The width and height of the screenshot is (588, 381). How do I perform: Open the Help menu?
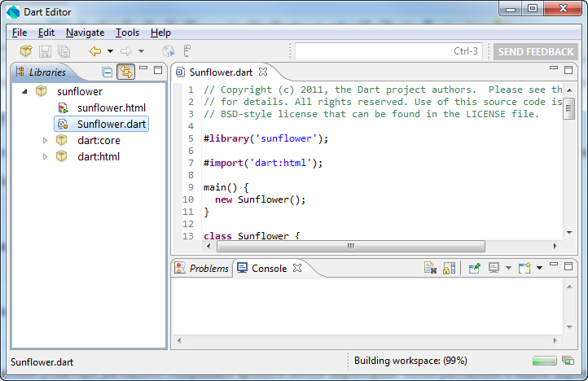[160, 33]
